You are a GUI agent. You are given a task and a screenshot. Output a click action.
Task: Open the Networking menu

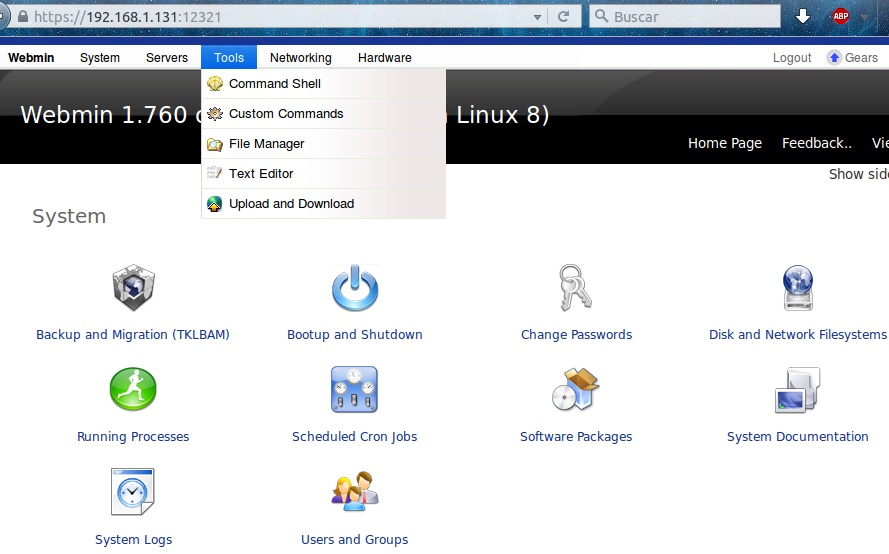tap(300, 58)
